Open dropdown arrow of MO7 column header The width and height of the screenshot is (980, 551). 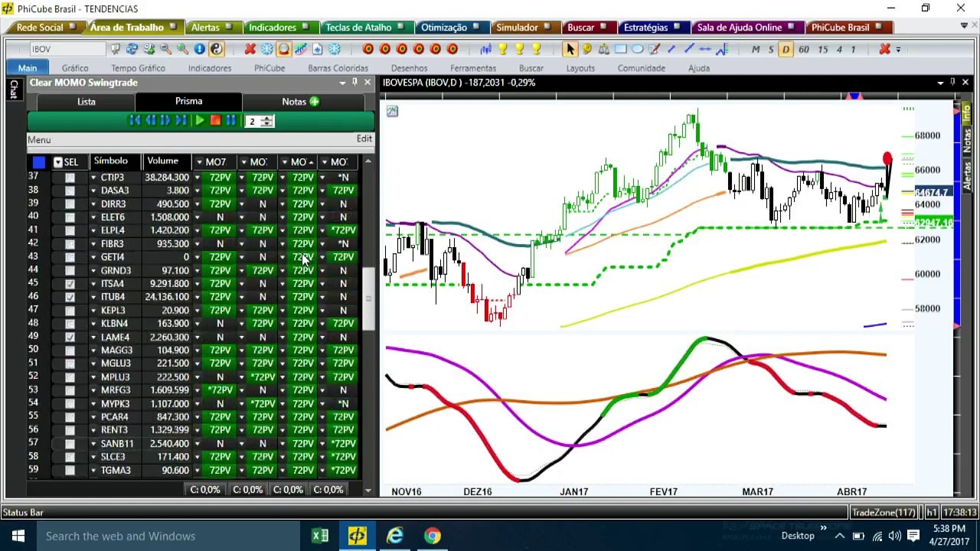(199, 162)
